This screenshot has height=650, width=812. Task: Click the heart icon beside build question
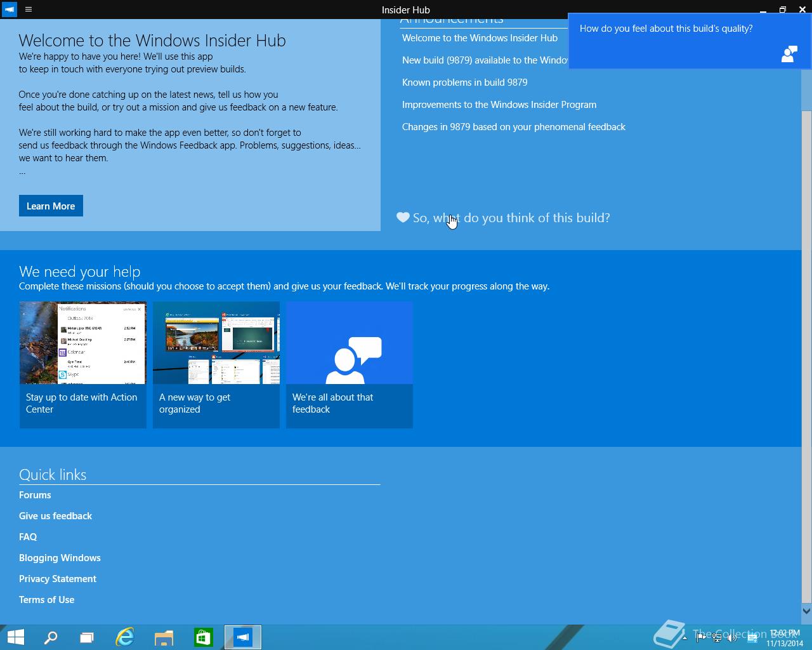pyautogui.click(x=403, y=217)
